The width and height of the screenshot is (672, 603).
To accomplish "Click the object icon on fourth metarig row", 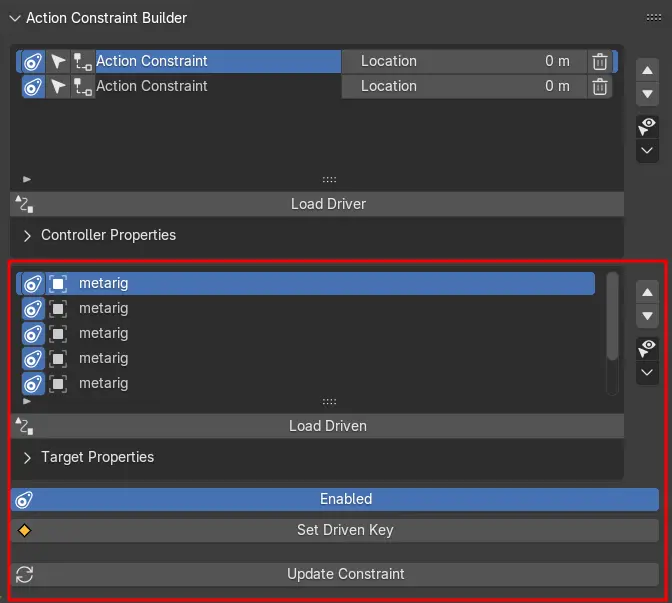I will [58, 358].
